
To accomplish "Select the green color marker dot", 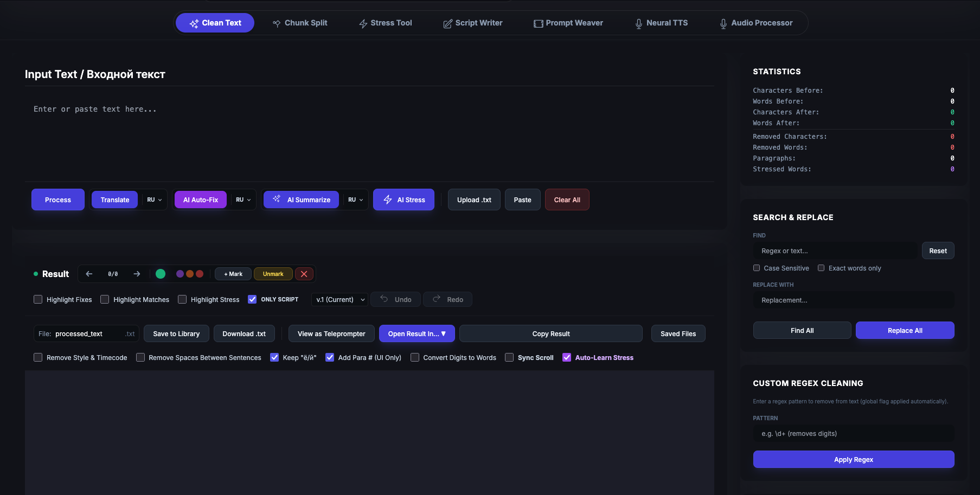I will pos(161,274).
